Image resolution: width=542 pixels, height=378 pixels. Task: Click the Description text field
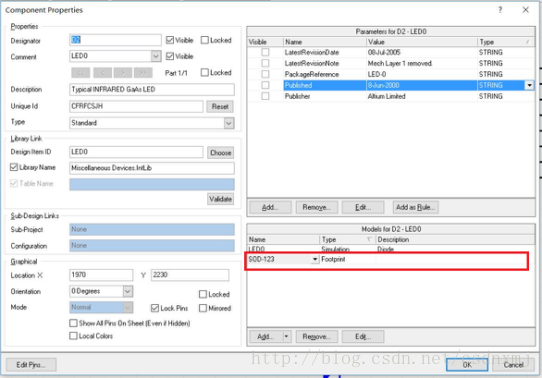[x=152, y=89]
